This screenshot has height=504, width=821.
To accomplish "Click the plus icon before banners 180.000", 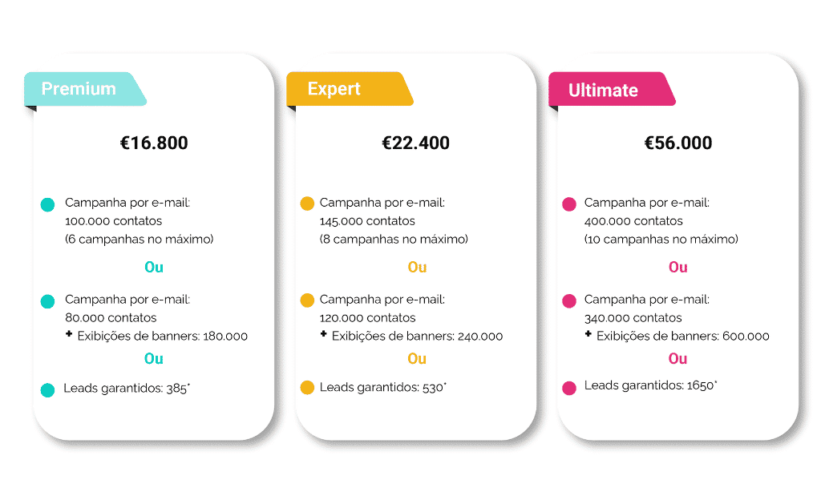I will point(69,333).
